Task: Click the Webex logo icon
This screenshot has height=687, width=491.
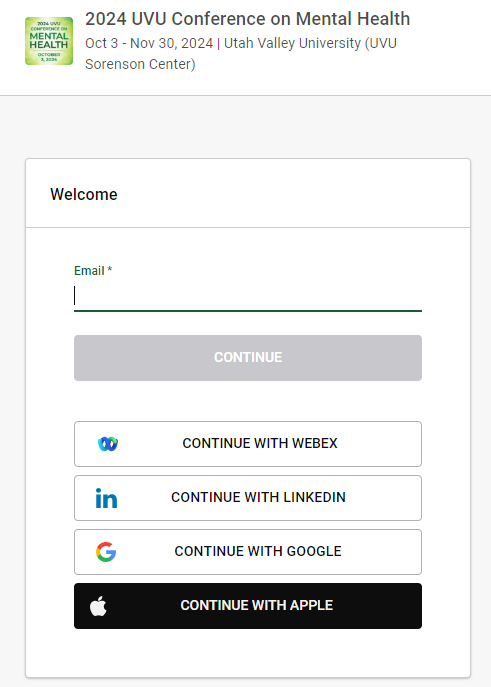Action: coord(108,444)
